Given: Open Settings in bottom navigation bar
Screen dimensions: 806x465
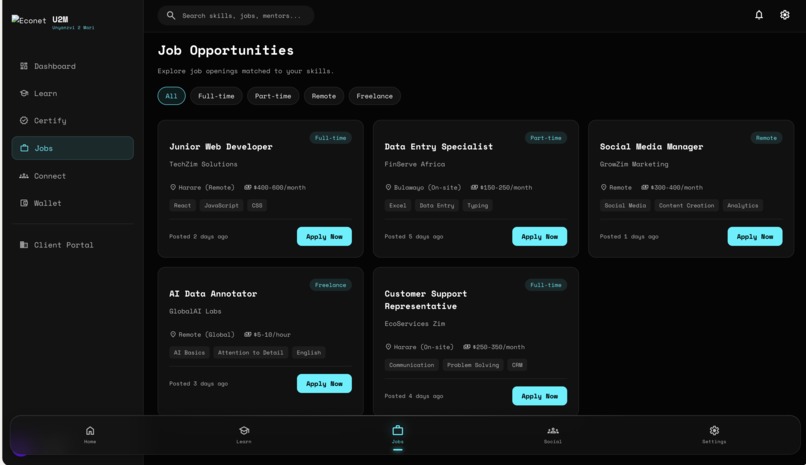Looking at the screenshot, I should pyautogui.click(x=714, y=434).
